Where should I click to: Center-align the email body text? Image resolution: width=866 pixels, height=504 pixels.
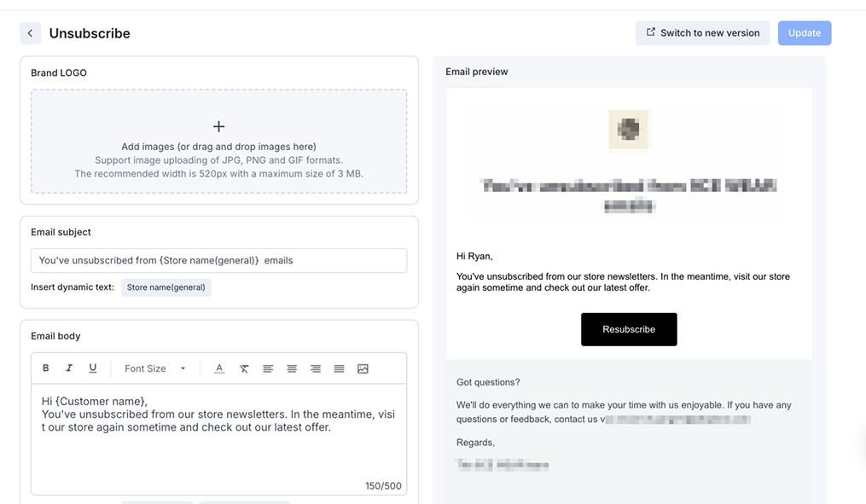[x=292, y=368]
